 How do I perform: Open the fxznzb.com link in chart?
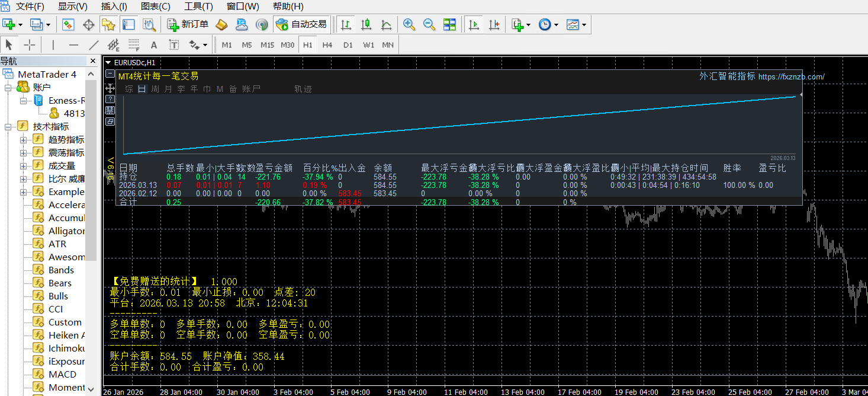click(x=791, y=76)
